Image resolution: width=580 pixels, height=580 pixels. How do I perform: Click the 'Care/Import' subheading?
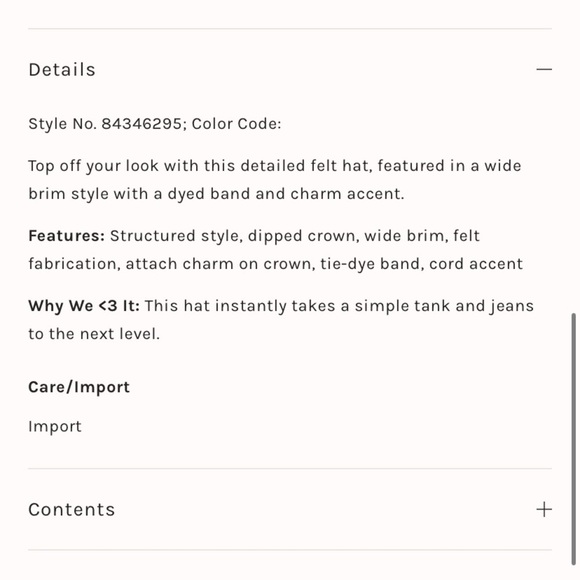coord(79,387)
